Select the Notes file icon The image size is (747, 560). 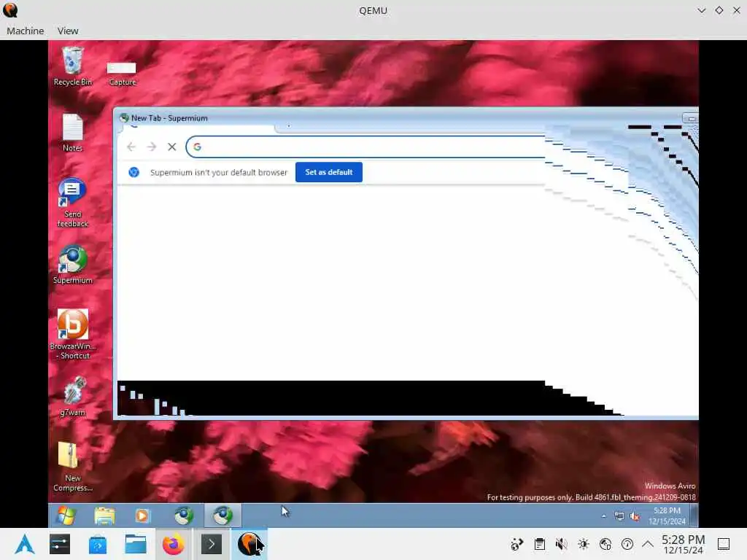pos(72,133)
